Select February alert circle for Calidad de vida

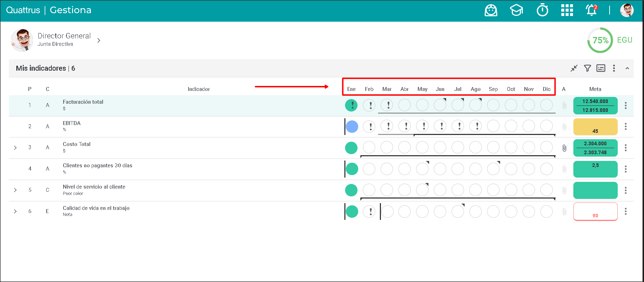(369, 212)
